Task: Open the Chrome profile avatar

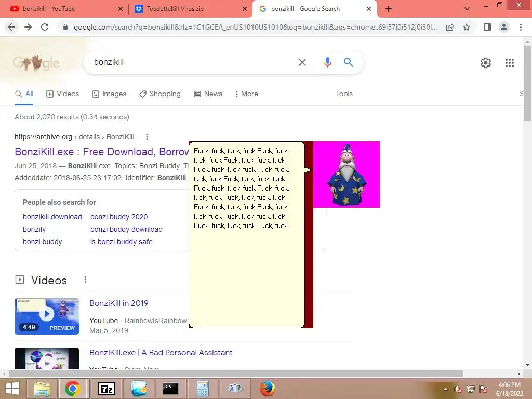Action: pos(504,27)
